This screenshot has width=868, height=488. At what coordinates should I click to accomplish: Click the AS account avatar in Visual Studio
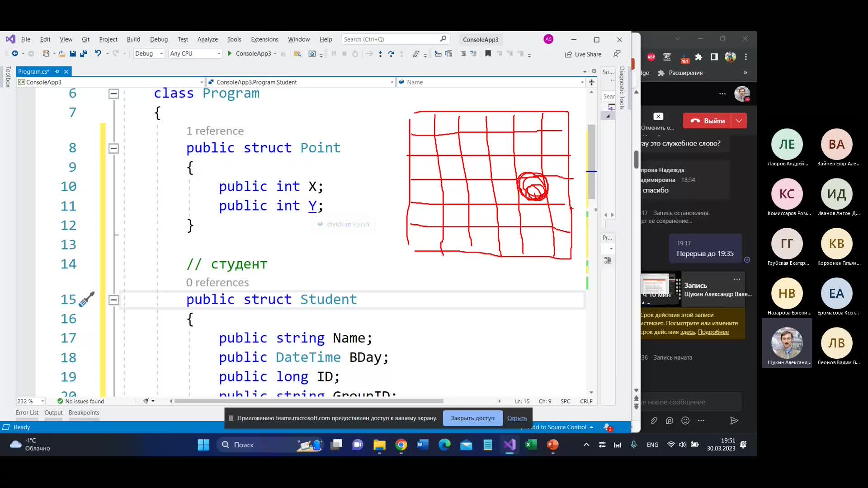[548, 39]
